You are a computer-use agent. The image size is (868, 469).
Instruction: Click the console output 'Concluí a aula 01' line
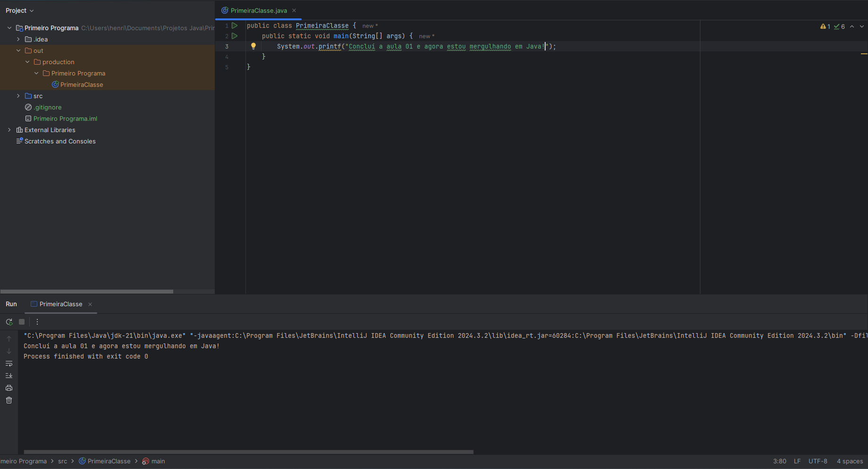pos(122,346)
